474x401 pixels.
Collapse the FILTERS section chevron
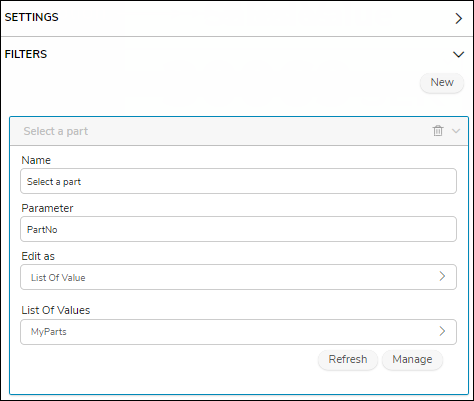(x=459, y=54)
